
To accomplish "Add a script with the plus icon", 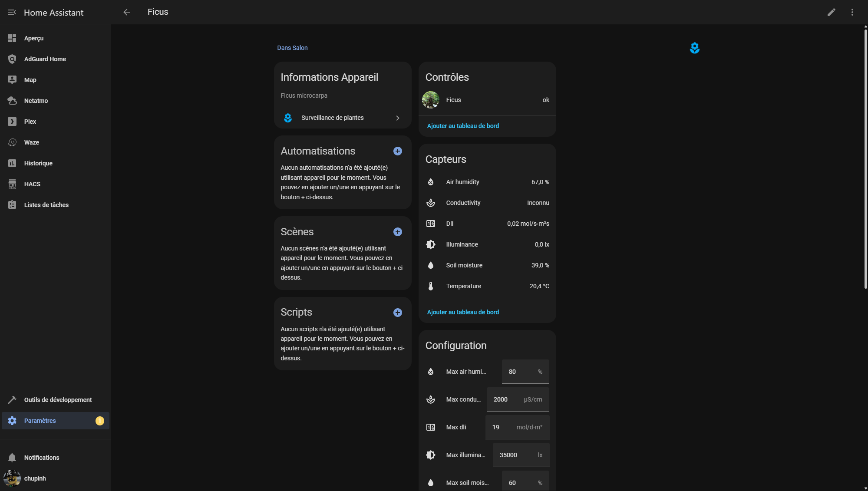I will 397,313.
